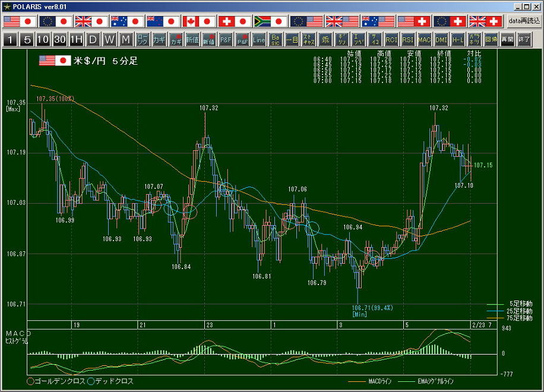Viewport: 544px width, 392px height.
Task: Click the 再開 resume button
Action: point(507,40)
